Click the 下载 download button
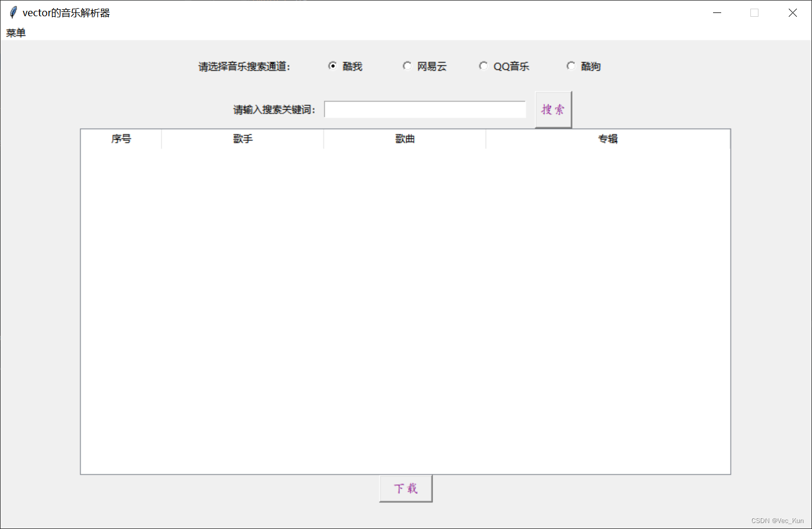The width and height of the screenshot is (812, 529). click(x=406, y=488)
